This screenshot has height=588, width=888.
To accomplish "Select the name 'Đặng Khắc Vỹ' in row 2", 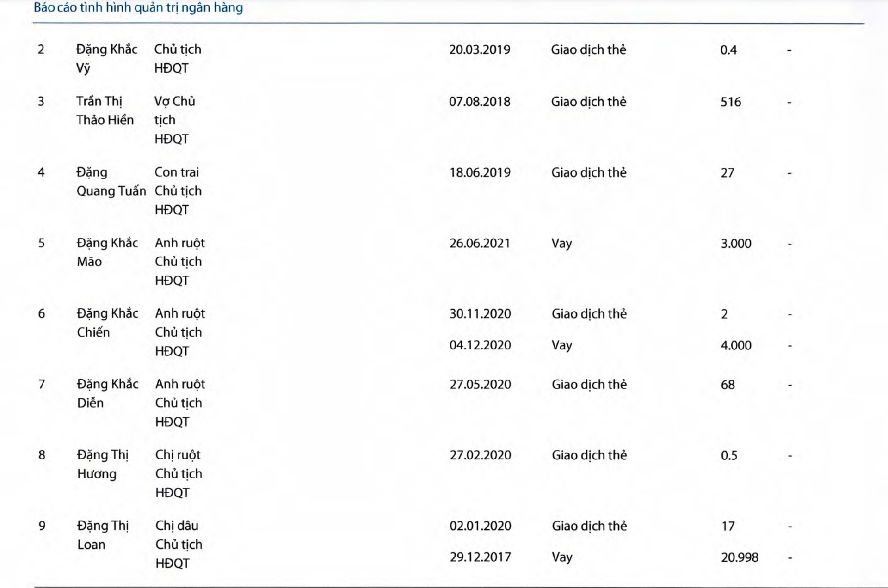I will coord(107,59).
